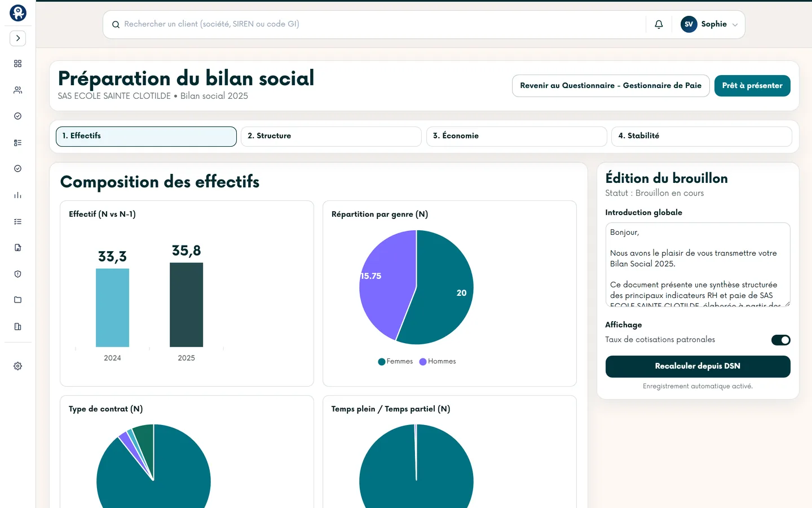Switch to the 2. Structure tab
Viewport: 812px width, 508px height.
(x=331, y=136)
